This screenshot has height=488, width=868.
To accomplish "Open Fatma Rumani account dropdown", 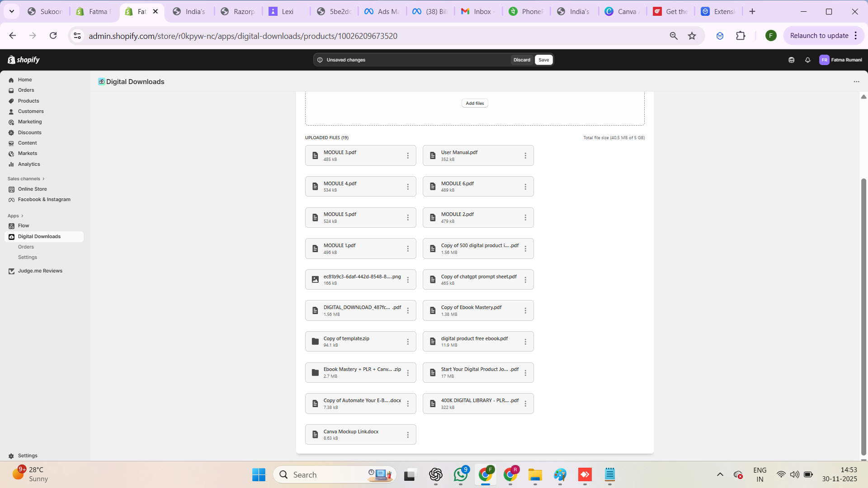I will click(840, 60).
